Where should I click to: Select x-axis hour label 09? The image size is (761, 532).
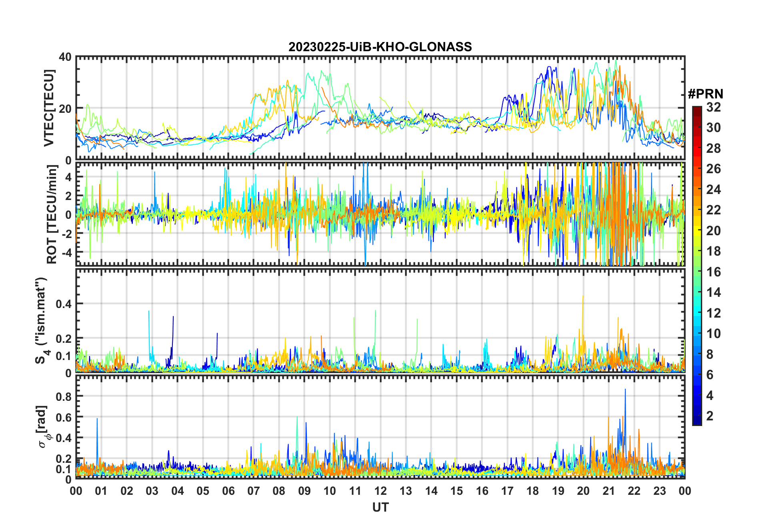pos(304,491)
